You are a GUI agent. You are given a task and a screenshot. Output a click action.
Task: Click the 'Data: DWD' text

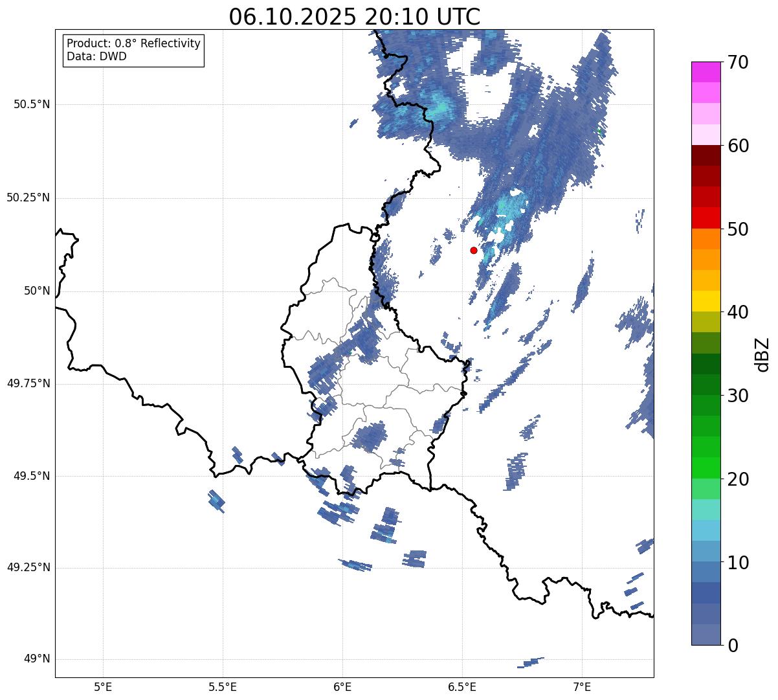pyautogui.click(x=96, y=56)
